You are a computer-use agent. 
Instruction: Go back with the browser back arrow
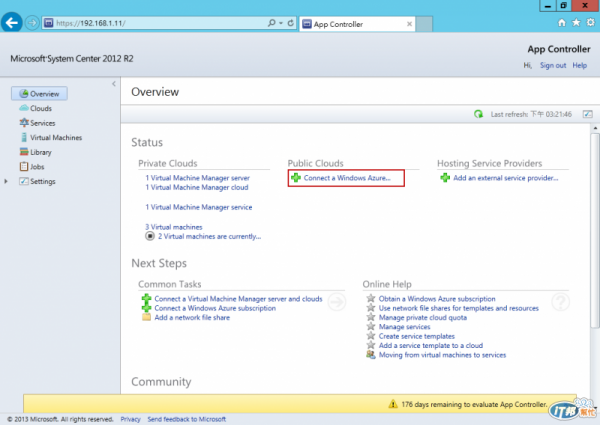11,23
